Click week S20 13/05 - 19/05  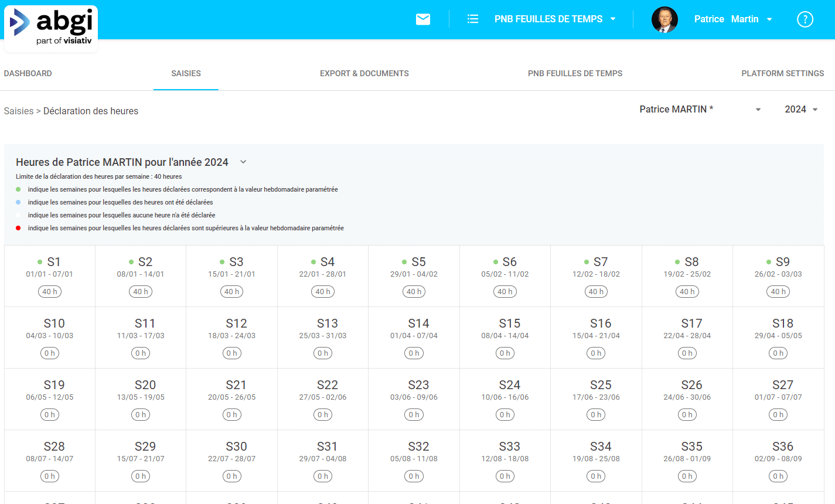[x=141, y=397]
